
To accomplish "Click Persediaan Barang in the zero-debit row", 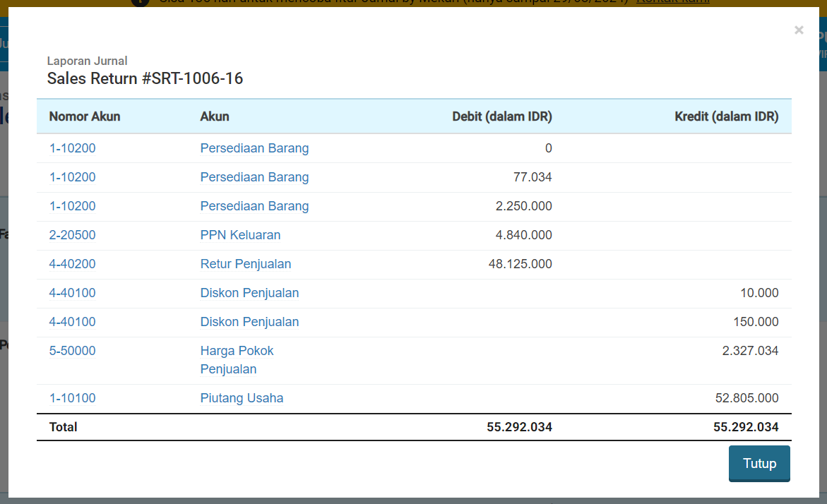I will coord(254,148).
